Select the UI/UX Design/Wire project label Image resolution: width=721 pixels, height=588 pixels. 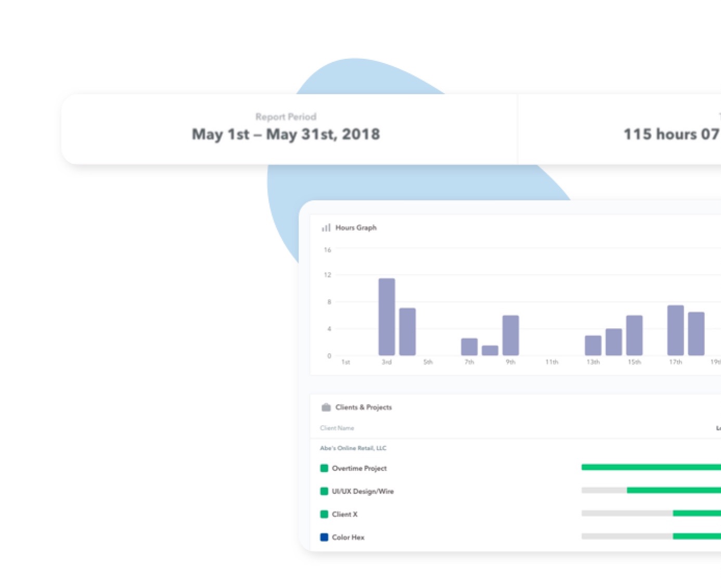pyautogui.click(x=363, y=491)
